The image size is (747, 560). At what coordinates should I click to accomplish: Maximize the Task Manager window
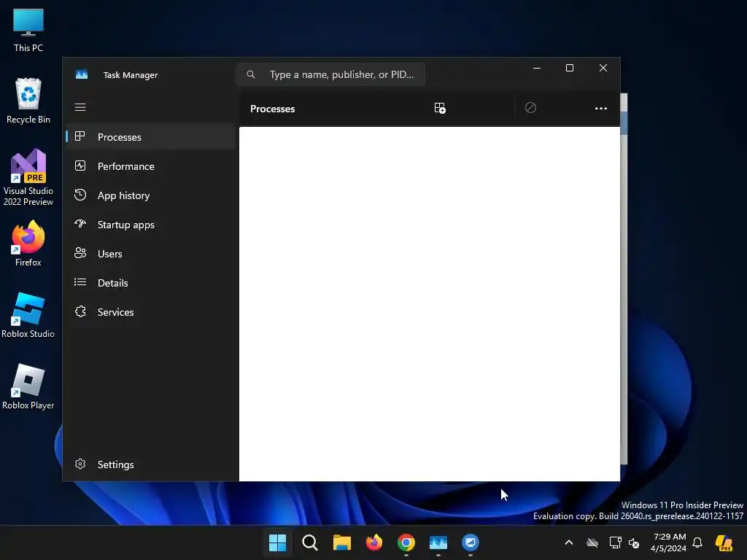point(569,68)
